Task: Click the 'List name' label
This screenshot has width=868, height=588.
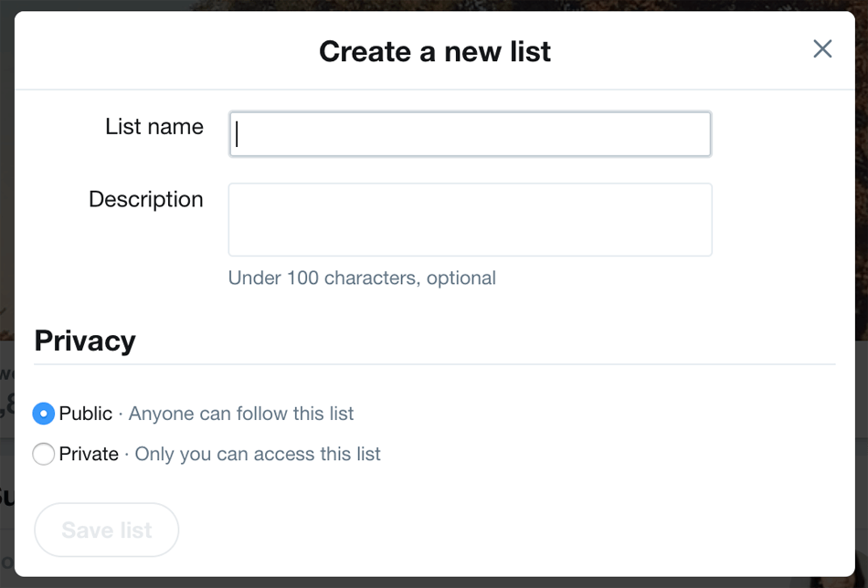Action: coord(153,127)
